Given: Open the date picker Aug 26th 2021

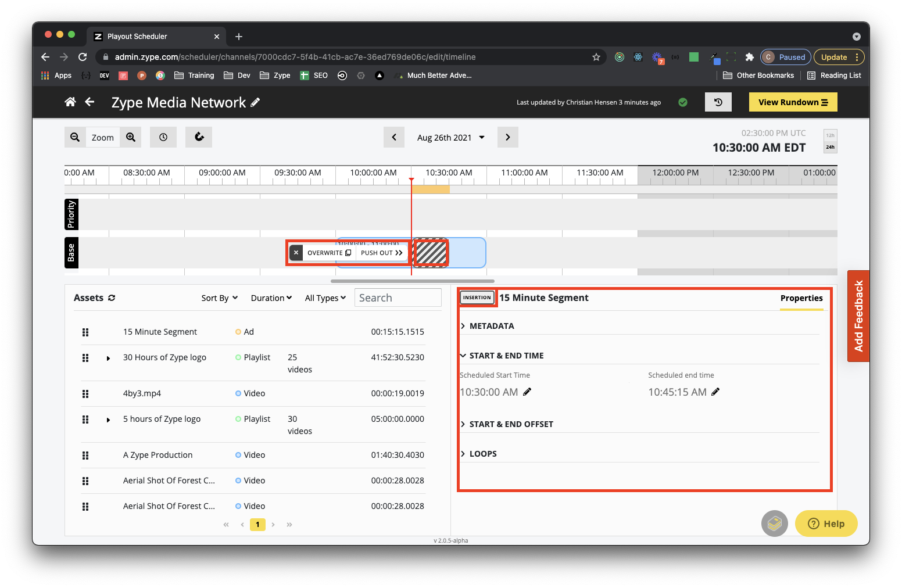Looking at the screenshot, I should pyautogui.click(x=451, y=138).
